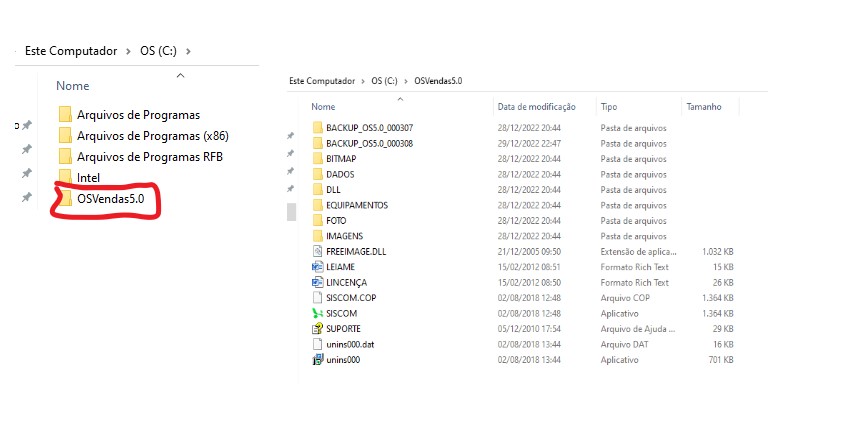Sort by Data de modificação column
Image resolution: width=862 pixels, height=424 pixels.
coord(537,107)
